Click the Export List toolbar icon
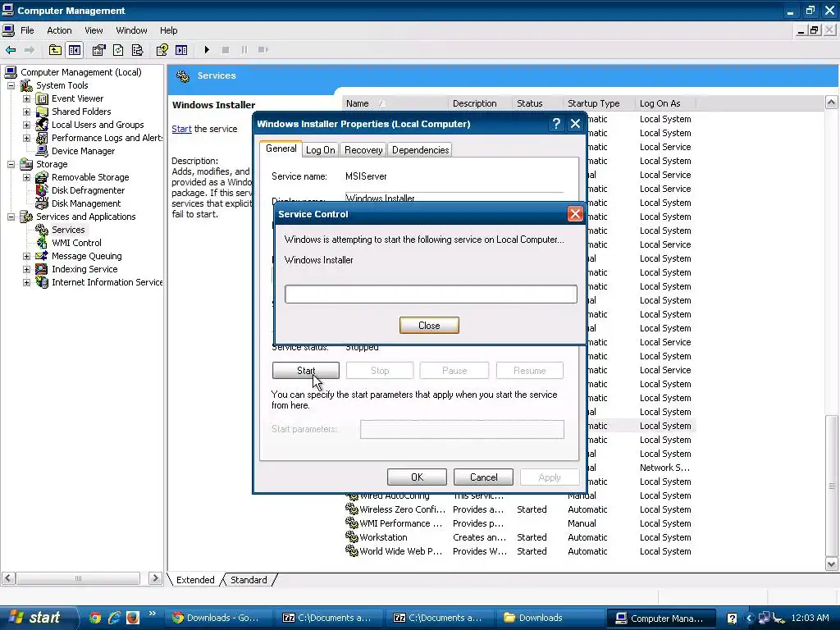 tap(138, 50)
